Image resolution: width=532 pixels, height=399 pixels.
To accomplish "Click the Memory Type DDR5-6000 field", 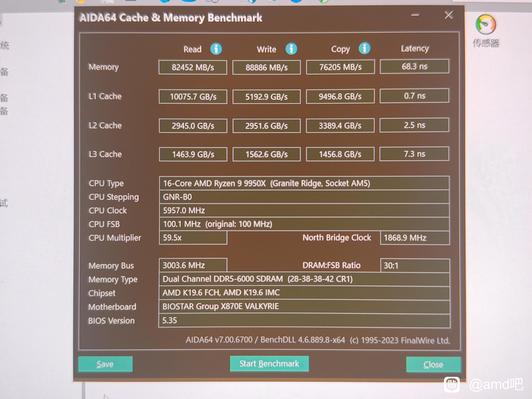I will coord(304,279).
